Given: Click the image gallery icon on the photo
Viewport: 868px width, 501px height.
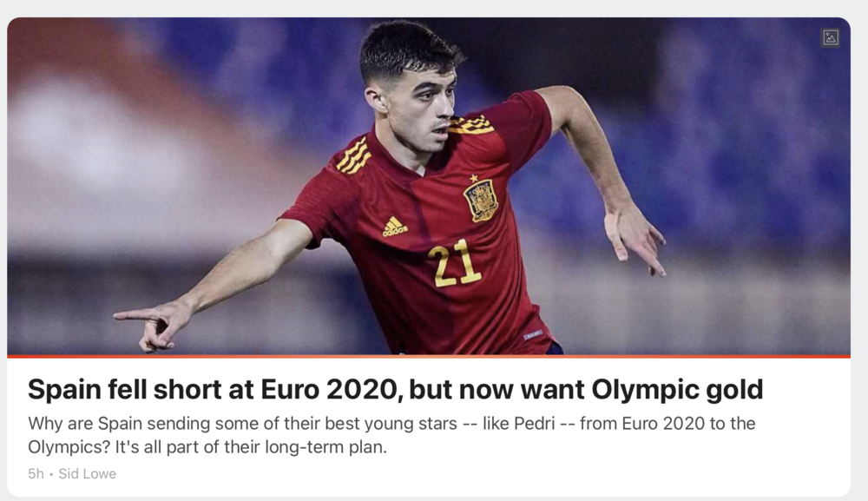Looking at the screenshot, I should (x=830, y=37).
